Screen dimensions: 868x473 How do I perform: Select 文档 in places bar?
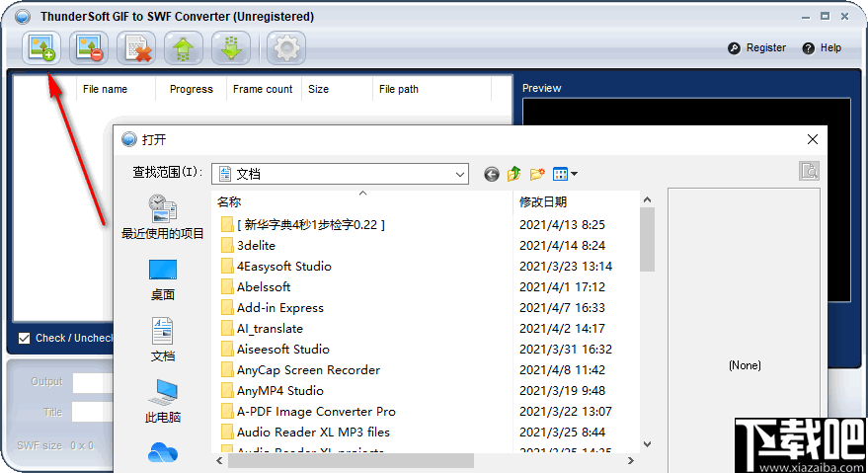(162, 340)
